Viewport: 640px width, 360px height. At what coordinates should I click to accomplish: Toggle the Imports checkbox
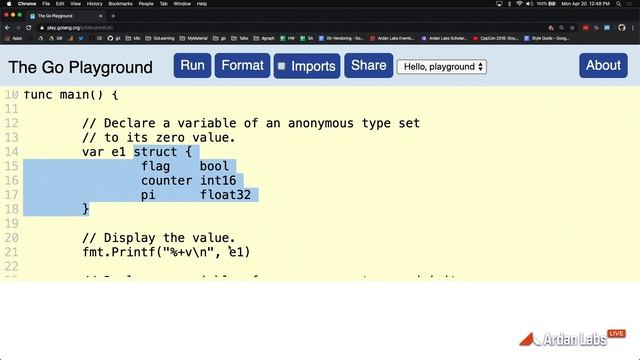[x=282, y=66]
